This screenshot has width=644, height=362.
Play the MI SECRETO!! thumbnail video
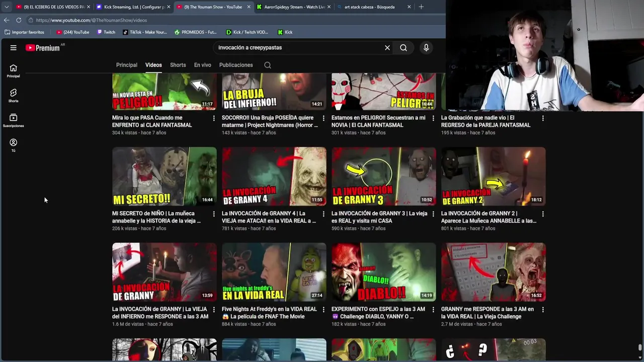(165, 176)
